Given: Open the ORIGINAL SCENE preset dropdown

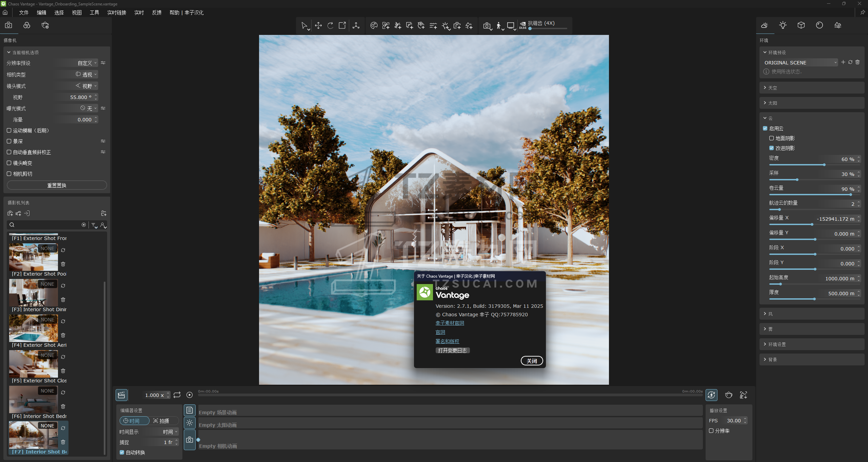Looking at the screenshot, I should [x=800, y=63].
